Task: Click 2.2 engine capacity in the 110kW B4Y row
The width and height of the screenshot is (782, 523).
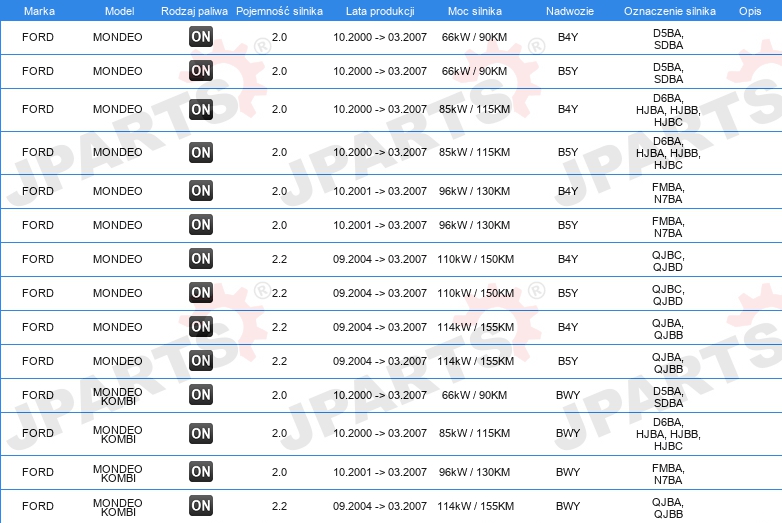Action: click(279, 259)
